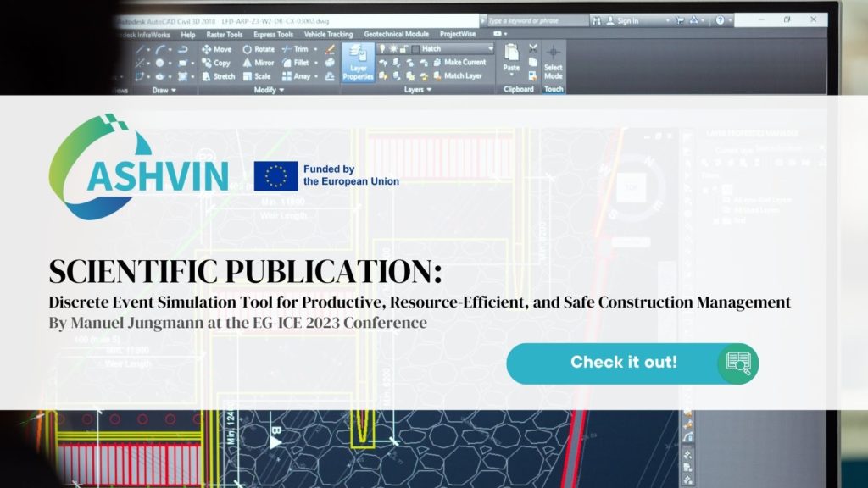The image size is (868, 488).
Task: Click the By Manuel Jungmann author line
Action: coord(237,323)
